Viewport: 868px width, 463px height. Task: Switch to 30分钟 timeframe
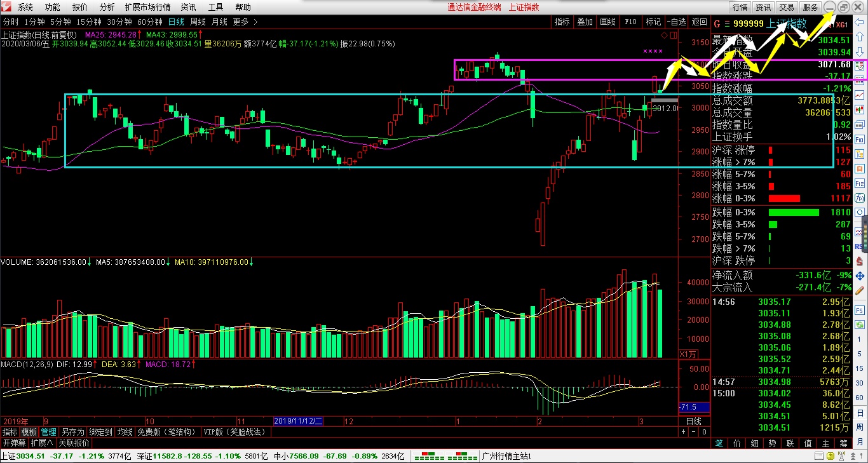[x=119, y=22]
